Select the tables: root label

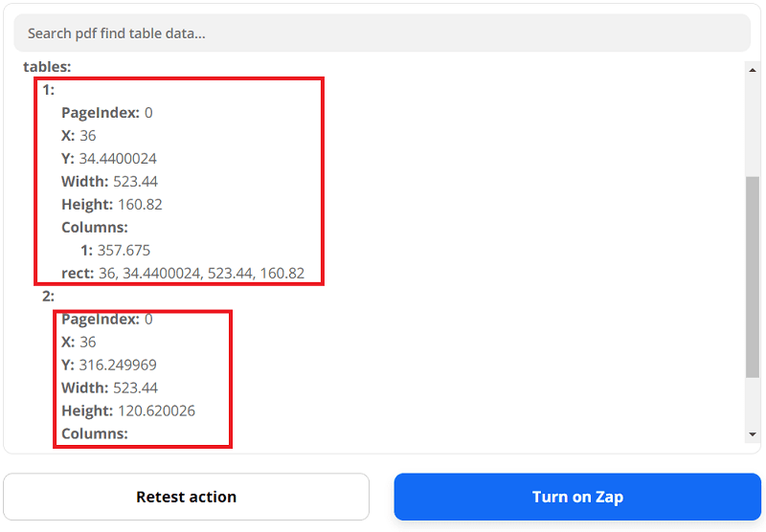47,67
